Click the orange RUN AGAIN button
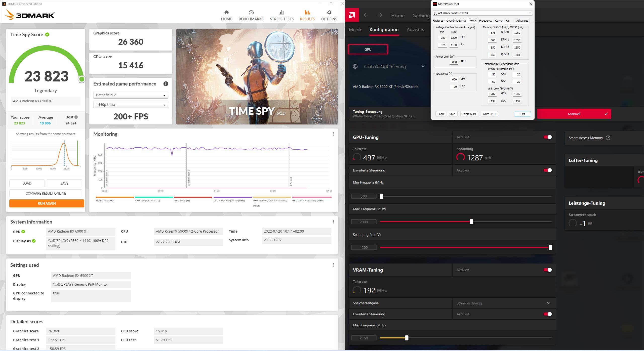The image size is (644, 351). tap(47, 203)
